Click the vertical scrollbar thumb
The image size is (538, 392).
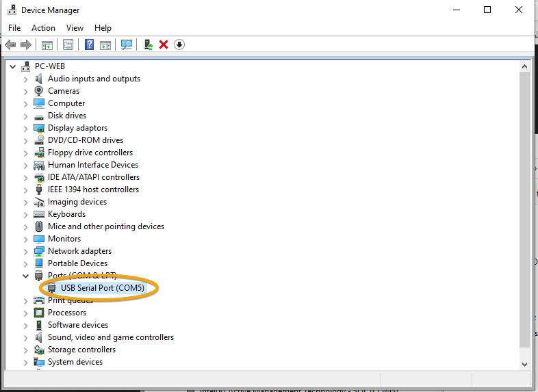[524, 209]
